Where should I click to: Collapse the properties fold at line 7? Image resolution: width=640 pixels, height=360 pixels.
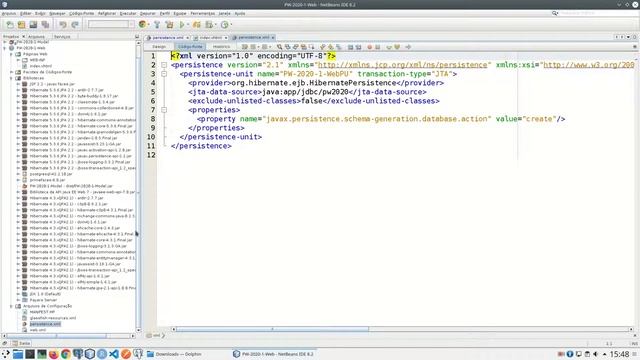(164, 110)
